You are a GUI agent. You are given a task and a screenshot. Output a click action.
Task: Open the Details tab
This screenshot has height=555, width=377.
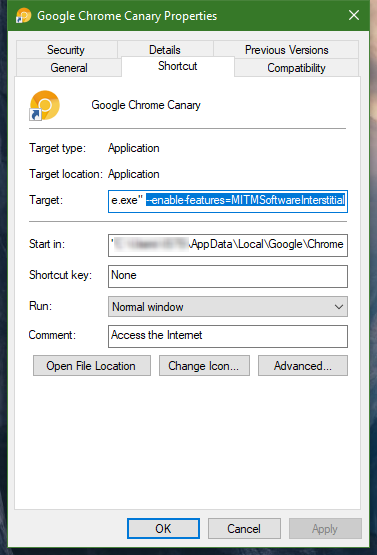click(x=165, y=50)
